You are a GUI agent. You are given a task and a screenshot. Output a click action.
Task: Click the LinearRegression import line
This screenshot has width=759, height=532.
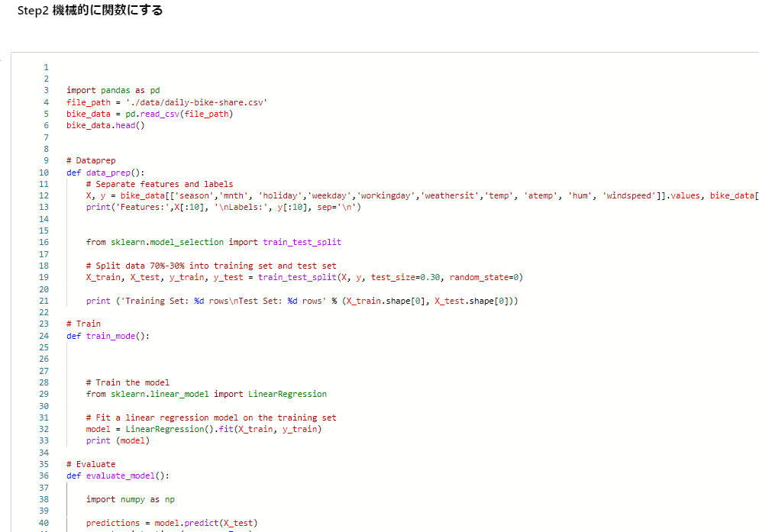pyautogui.click(x=206, y=394)
